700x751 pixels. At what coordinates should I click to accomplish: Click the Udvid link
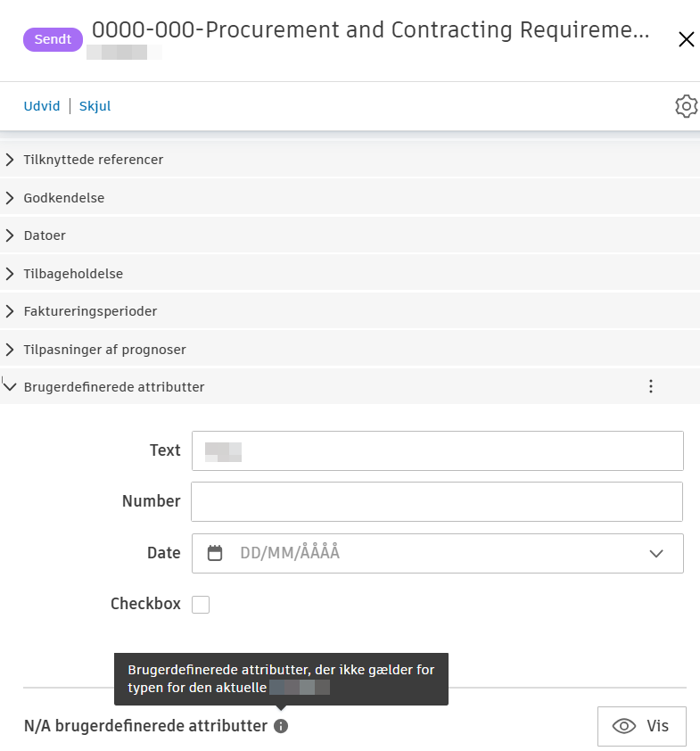click(42, 106)
